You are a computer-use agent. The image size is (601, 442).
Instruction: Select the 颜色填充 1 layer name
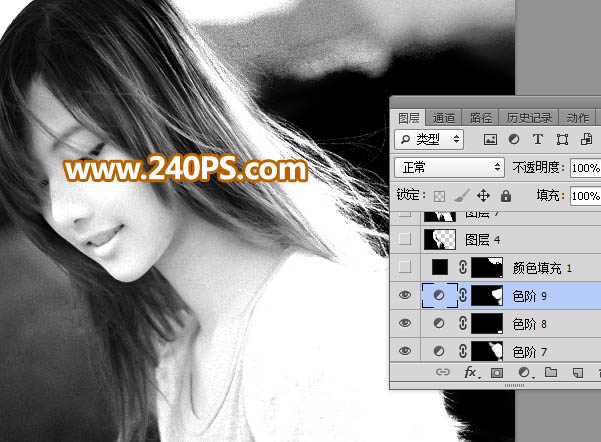(542, 268)
